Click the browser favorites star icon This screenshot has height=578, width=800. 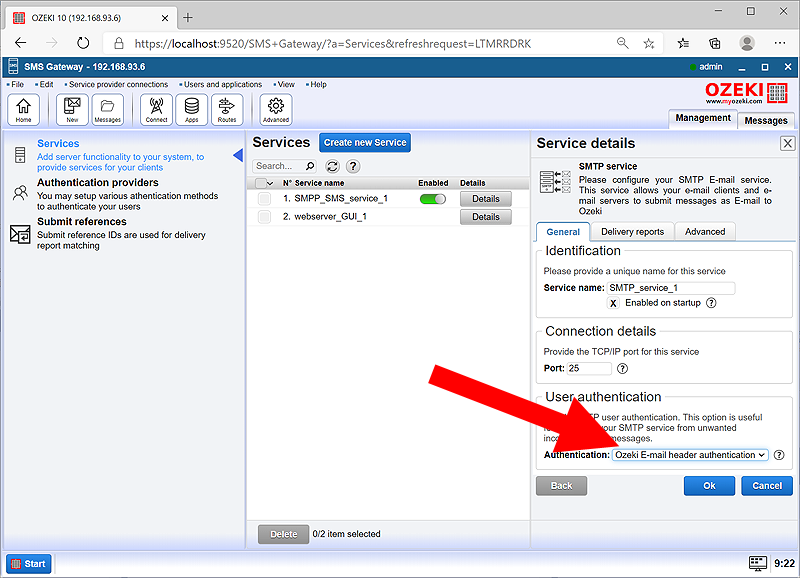pos(648,44)
